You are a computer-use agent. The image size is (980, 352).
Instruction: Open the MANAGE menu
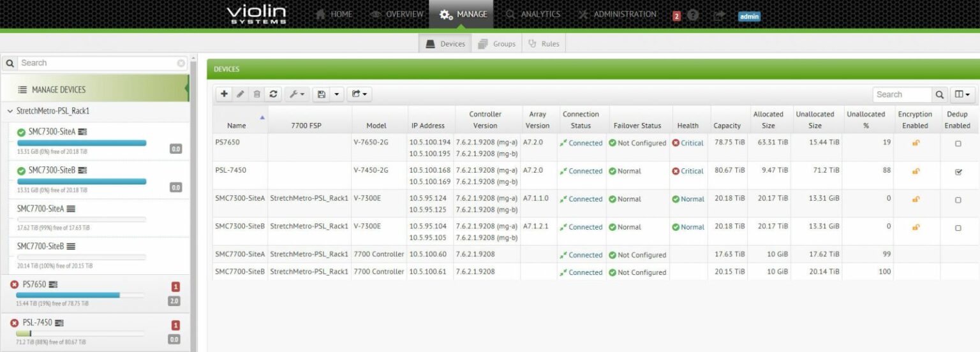pyautogui.click(x=461, y=14)
